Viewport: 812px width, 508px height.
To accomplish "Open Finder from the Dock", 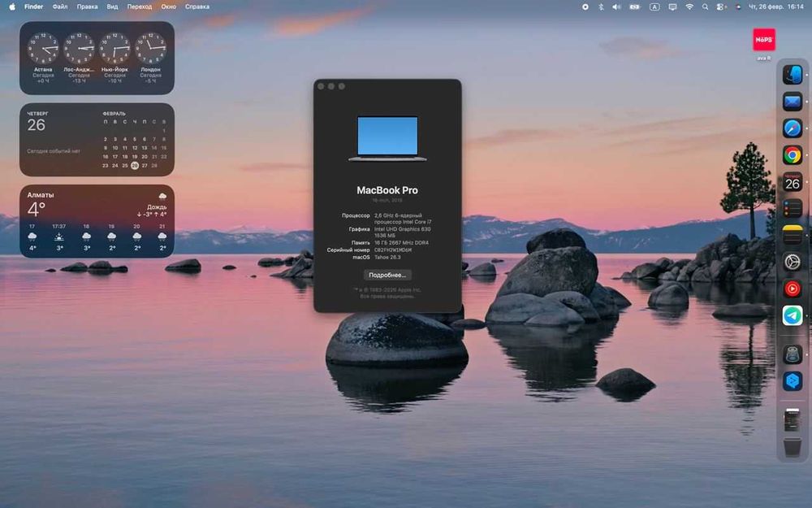I will click(x=793, y=75).
